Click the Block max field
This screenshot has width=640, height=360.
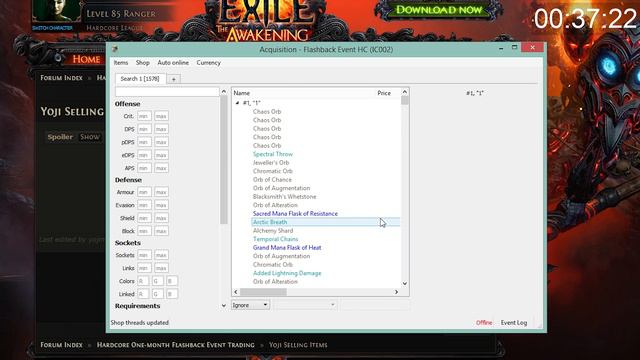click(161, 231)
